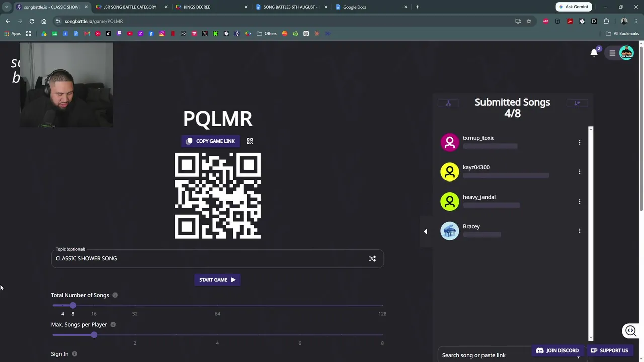The width and height of the screenshot is (644, 362).
Task: Bookmark this page with the star icon
Action: click(529, 21)
